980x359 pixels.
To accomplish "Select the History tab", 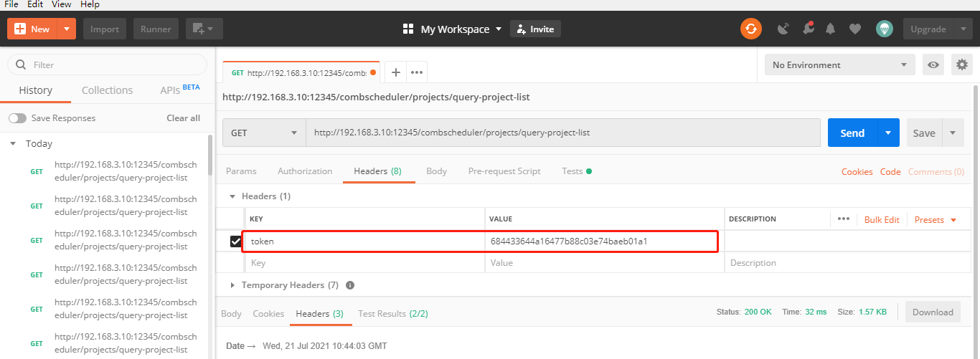I will click(35, 90).
